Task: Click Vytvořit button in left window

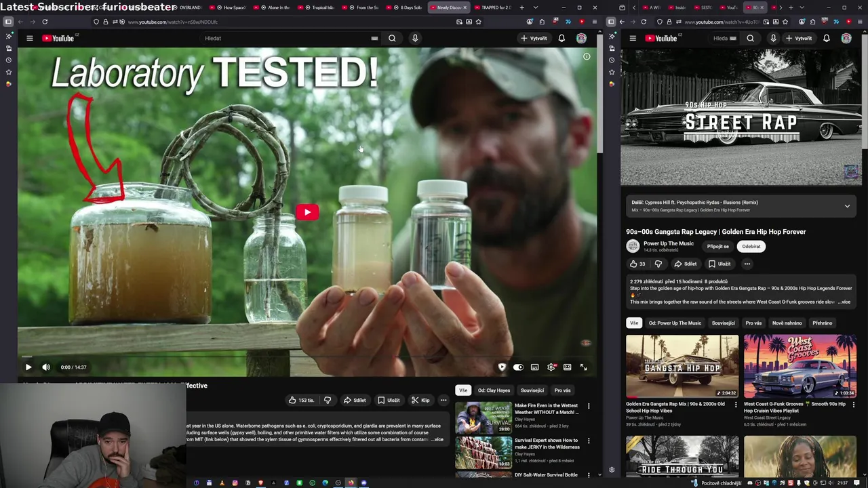Action: [534, 38]
